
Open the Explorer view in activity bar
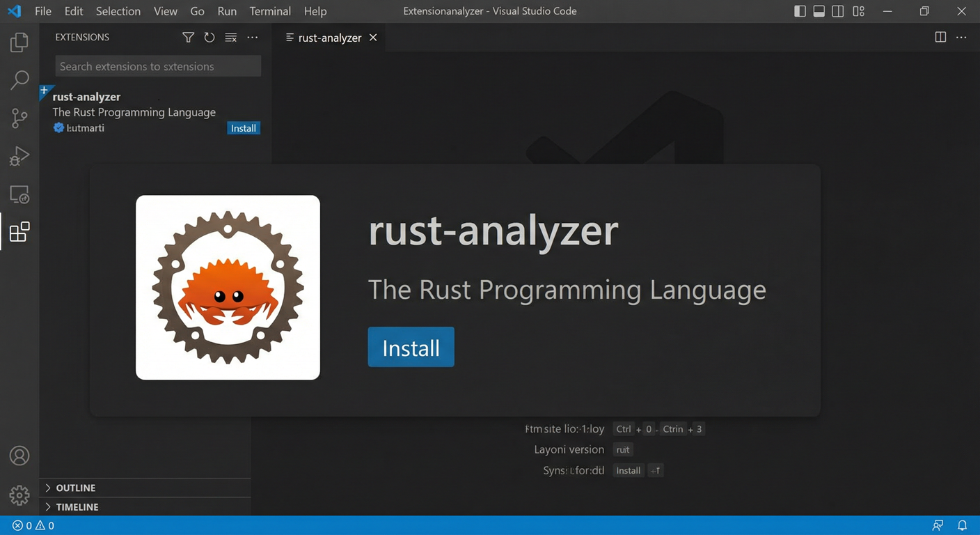(19, 42)
